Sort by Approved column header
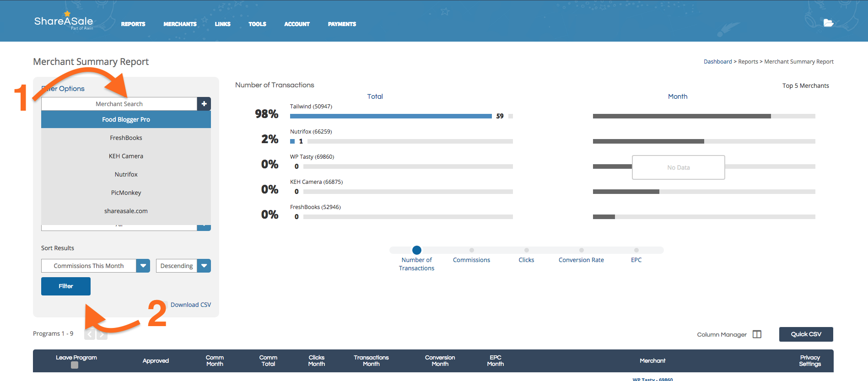This screenshot has width=868, height=381. click(156, 361)
